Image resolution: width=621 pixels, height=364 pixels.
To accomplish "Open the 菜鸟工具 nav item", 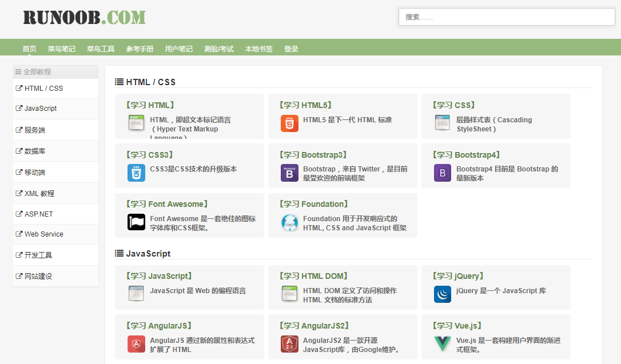I will [x=101, y=49].
